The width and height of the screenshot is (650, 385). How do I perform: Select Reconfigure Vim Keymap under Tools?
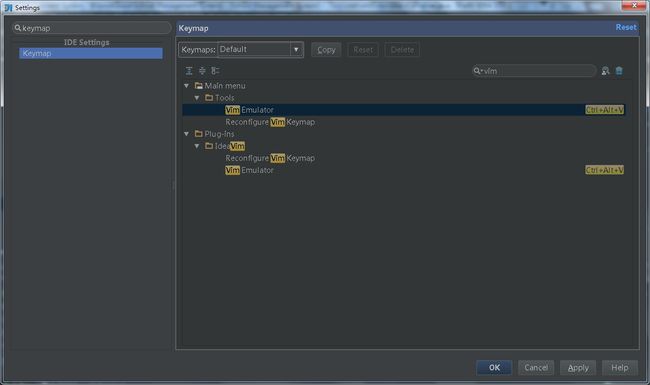tap(270, 122)
